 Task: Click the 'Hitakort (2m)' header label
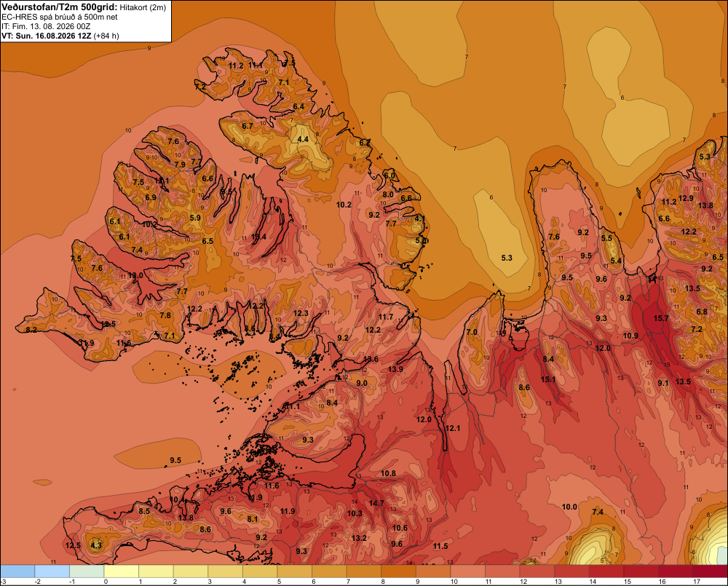[x=143, y=7]
